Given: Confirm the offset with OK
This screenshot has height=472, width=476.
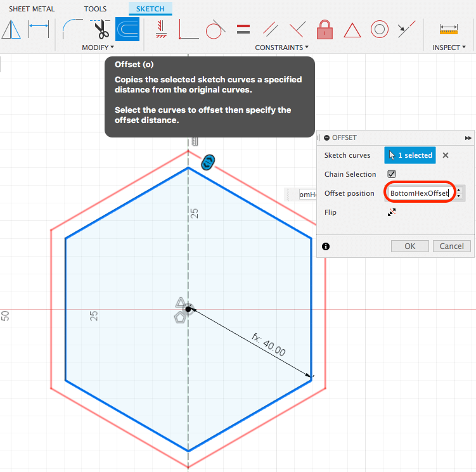Looking at the screenshot, I should tap(409, 246).
